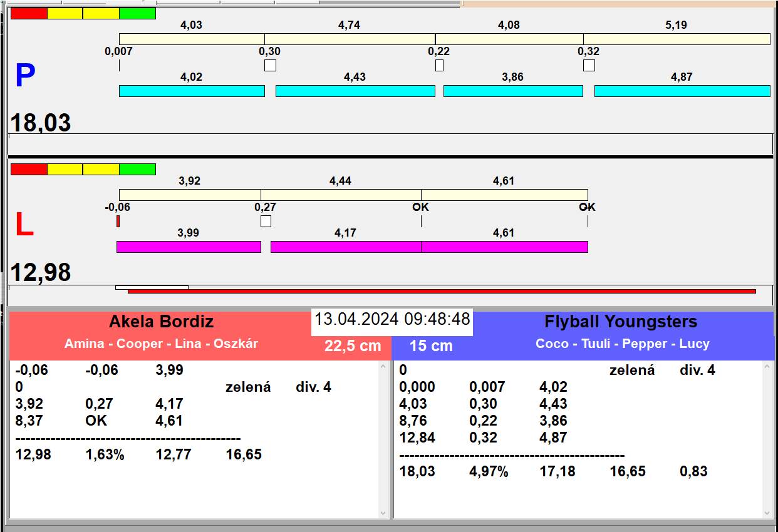Click the lane P total time 18,03
The image size is (778, 532).
(41, 123)
